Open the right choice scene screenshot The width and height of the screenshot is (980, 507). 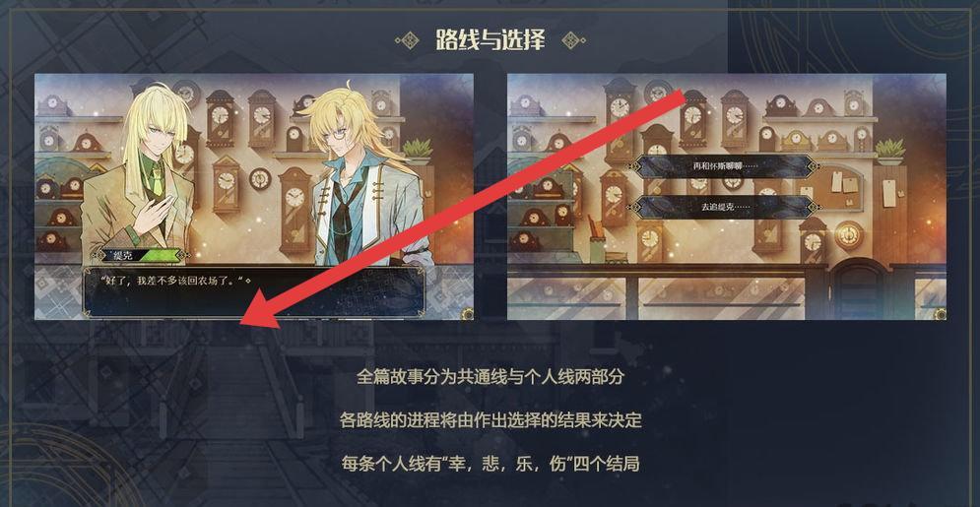click(726, 197)
